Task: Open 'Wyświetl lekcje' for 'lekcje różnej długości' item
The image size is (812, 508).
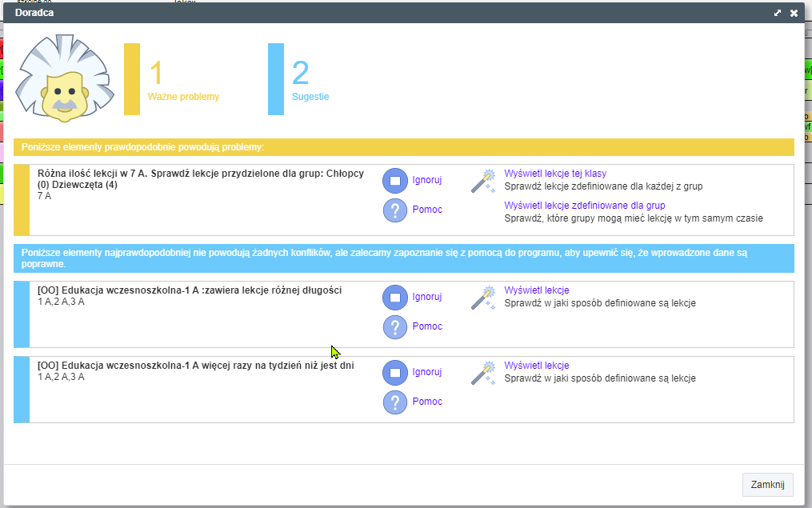Action: click(536, 290)
